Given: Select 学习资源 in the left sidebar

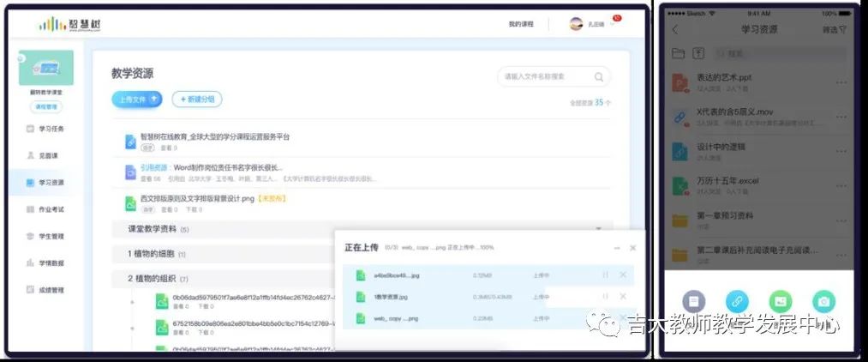Looking at the screenshot, I should [51, 182].
